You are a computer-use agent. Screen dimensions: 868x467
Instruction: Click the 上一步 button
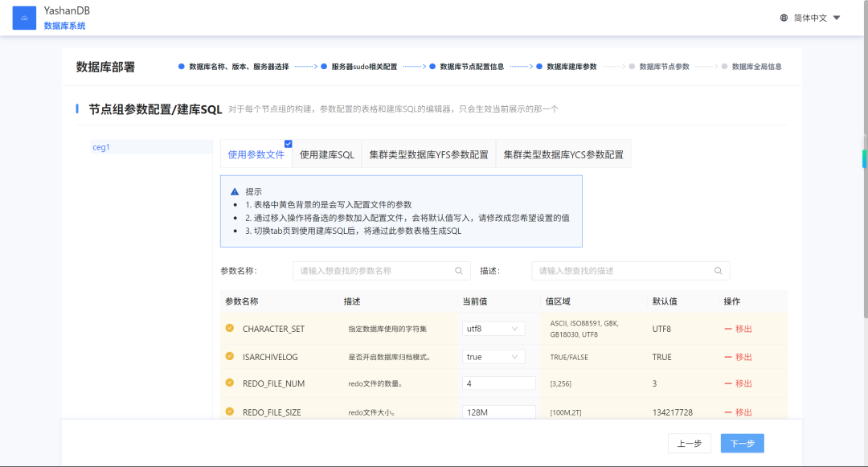coord(690,443)
